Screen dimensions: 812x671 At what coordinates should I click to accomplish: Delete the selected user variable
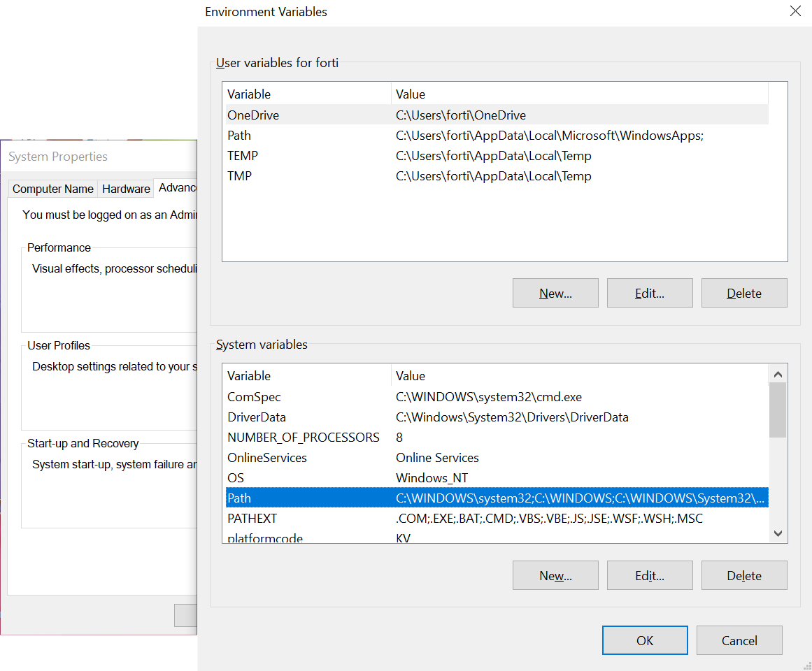(744, 293)
